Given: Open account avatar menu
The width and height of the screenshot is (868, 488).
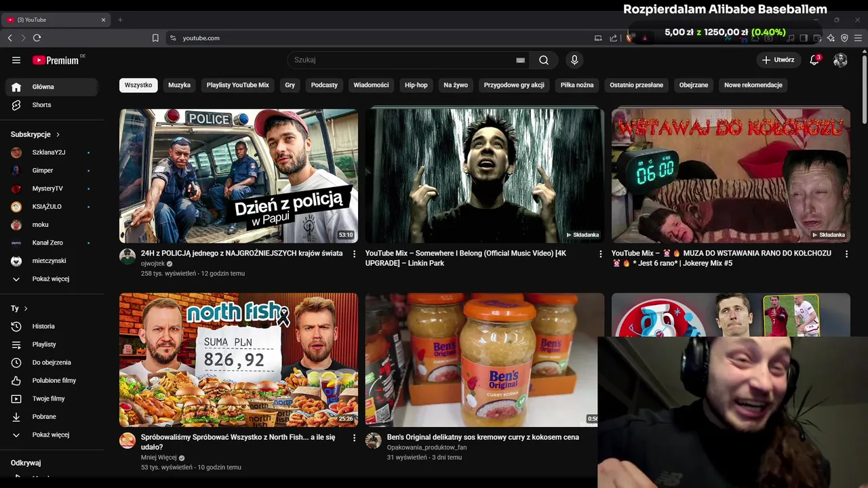Looking at the screenshot, I should click(x=840, y=60).
